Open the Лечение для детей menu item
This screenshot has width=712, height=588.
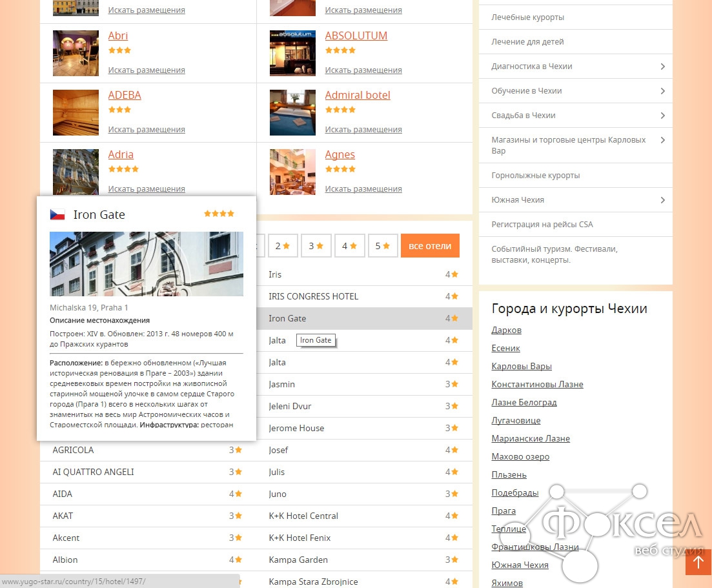point(575,42)
